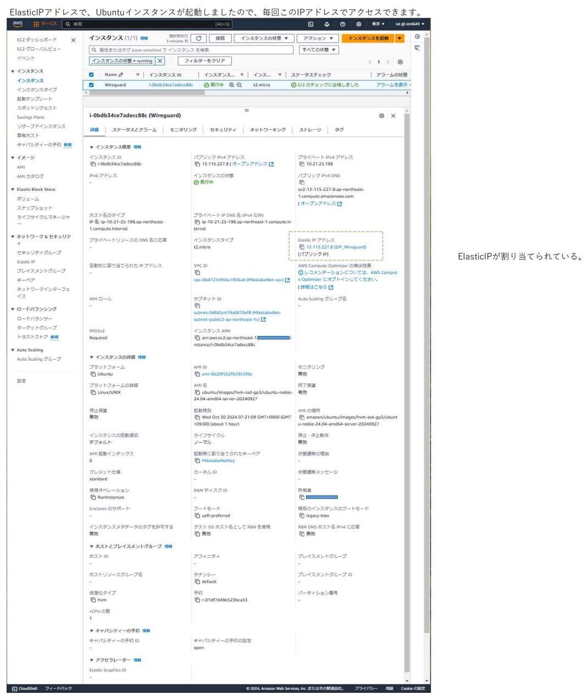Copy the reservation ID r-01df7d49e523bca33
The height and width of the screenshot is (700, 588).
197,600
